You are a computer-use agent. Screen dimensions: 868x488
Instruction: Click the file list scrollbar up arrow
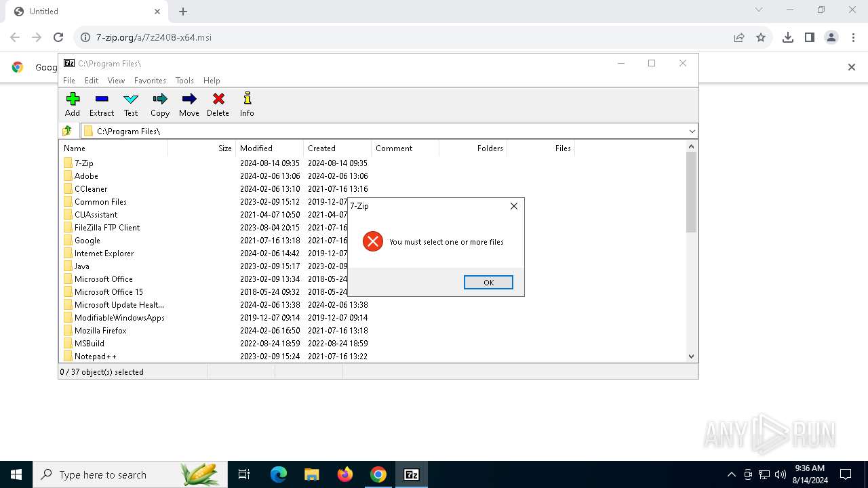692,146
